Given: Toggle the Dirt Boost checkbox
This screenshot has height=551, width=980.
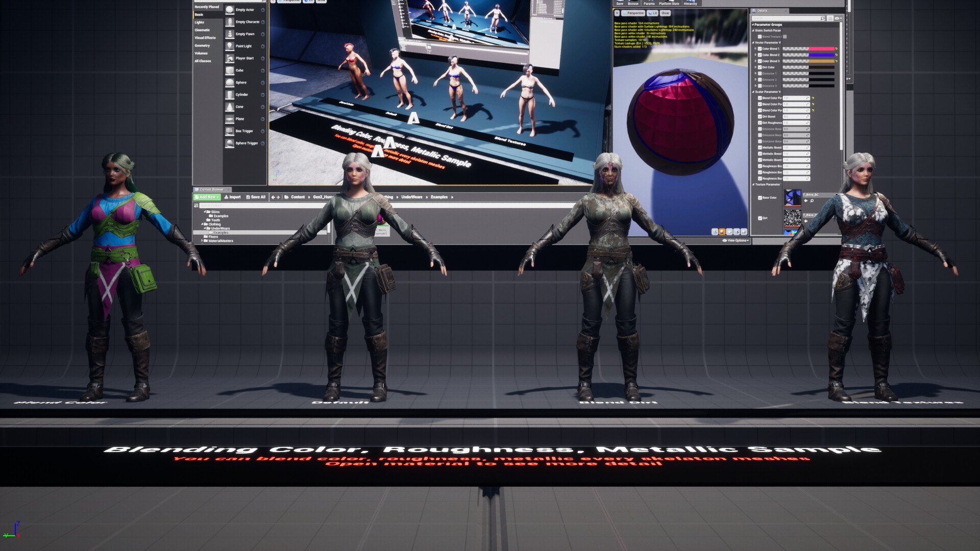Looking at the screenshot, I should point(759,116).
